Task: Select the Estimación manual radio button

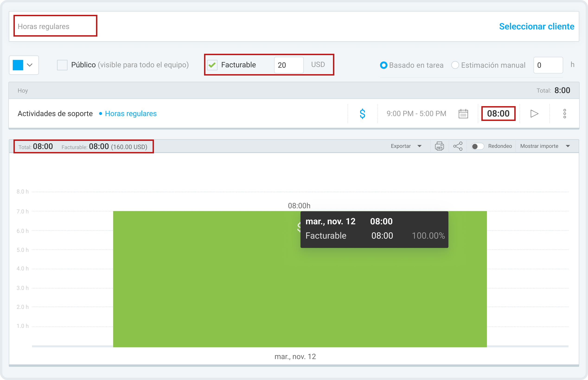Action: tap(455, 65)
